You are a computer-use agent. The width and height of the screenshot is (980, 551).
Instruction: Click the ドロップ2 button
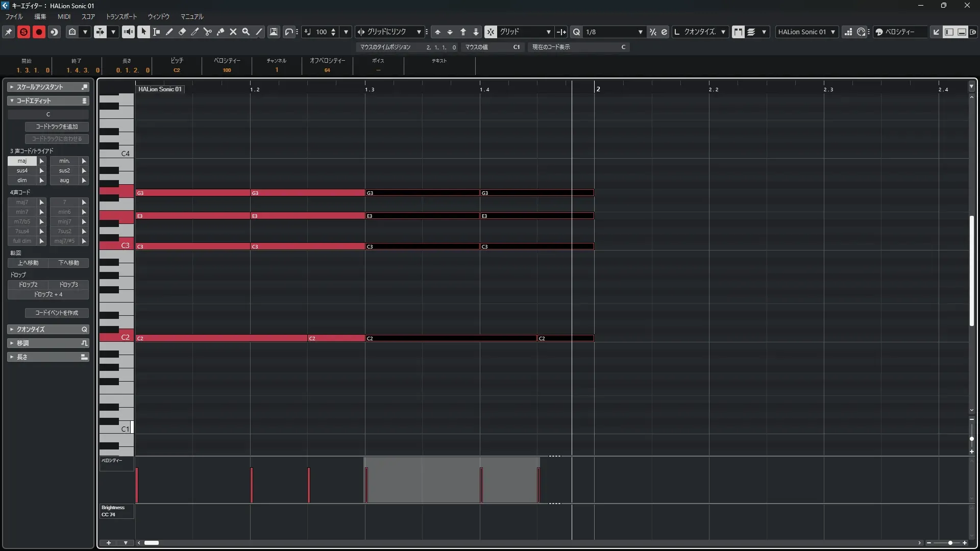click(x=28, y=285)
